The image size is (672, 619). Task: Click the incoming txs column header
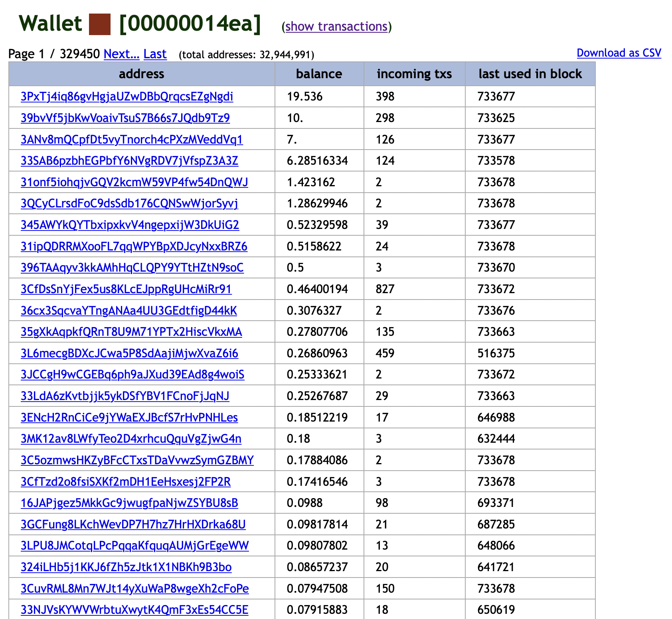414,74
